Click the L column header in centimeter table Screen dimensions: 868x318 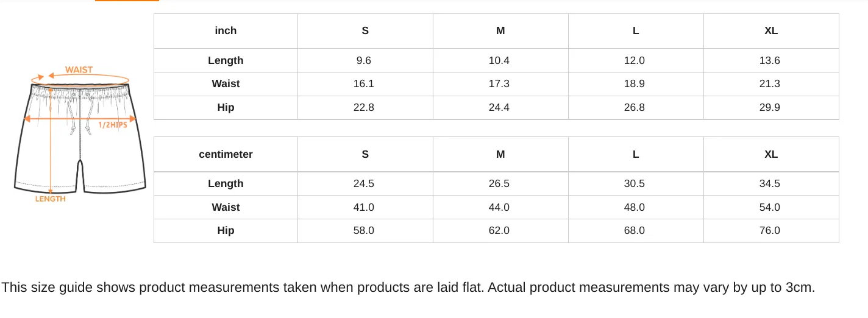point(636,154)
